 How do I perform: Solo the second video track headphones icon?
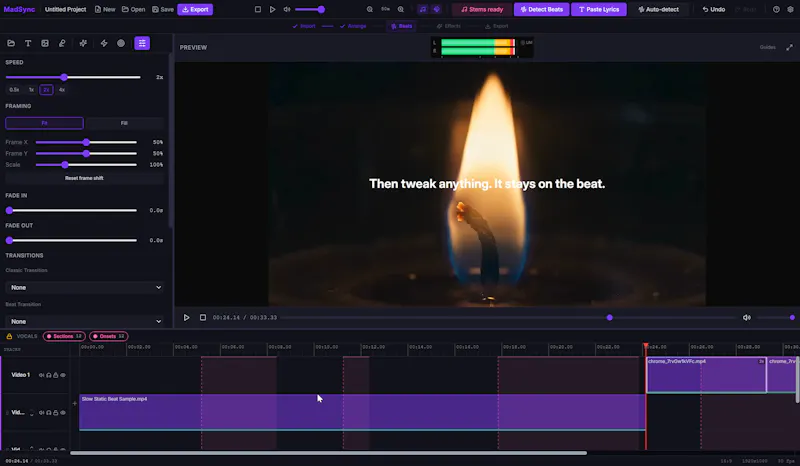[48, 412]
